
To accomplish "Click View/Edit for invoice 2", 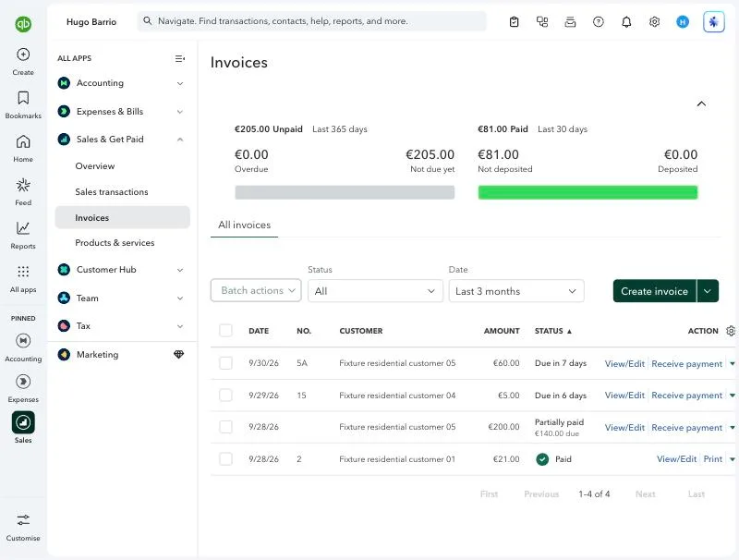I will [x=676, y=459].
